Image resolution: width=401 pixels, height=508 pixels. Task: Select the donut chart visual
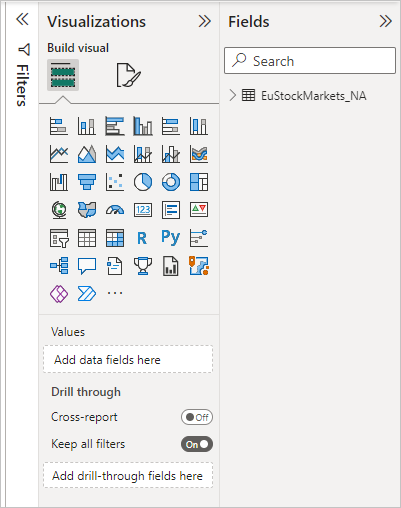pyautogui.click(x=171, y=182)
